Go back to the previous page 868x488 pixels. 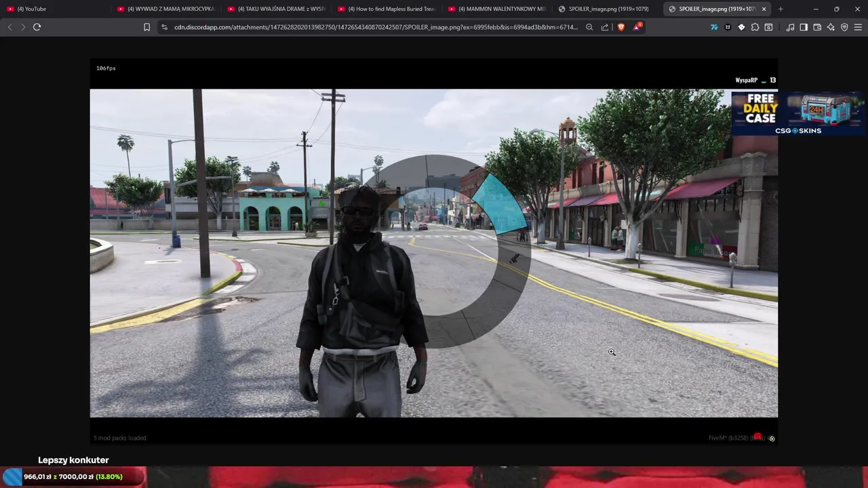click(9, 27)
